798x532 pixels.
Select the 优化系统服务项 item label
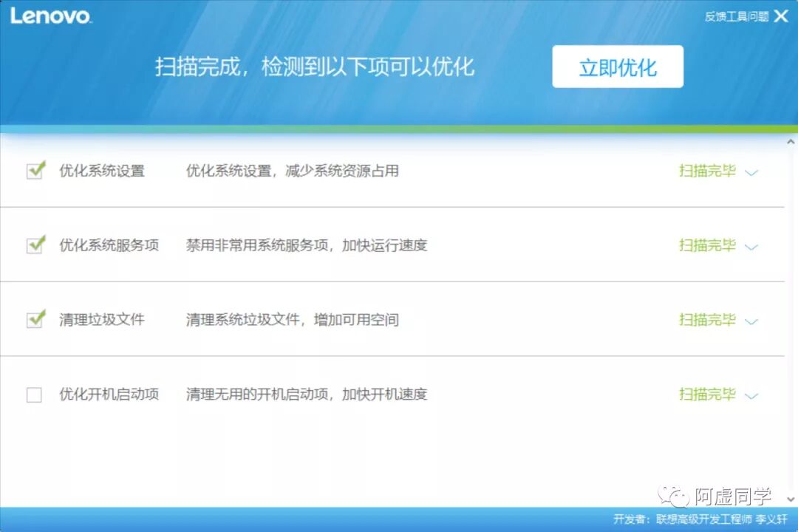109,245
